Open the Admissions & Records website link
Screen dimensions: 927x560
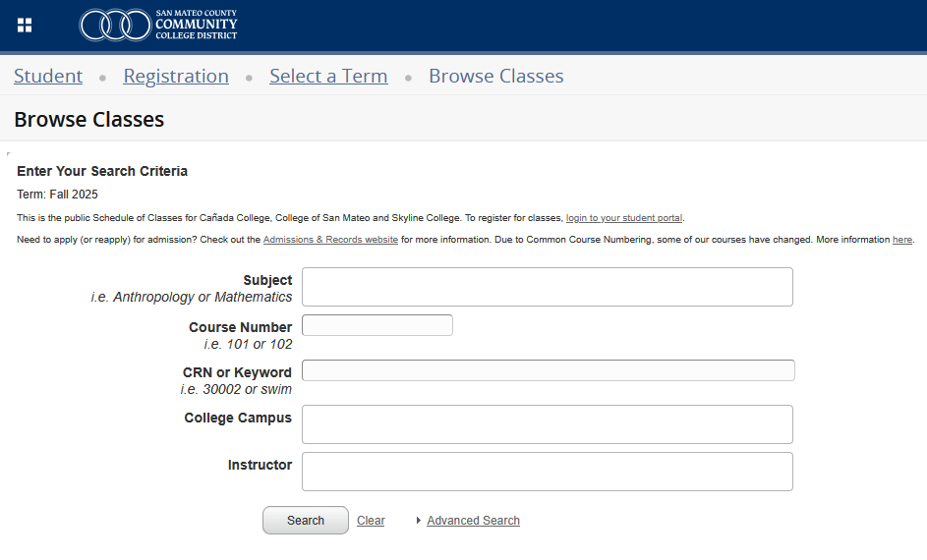pyautogui.click(x=330, y=240)
